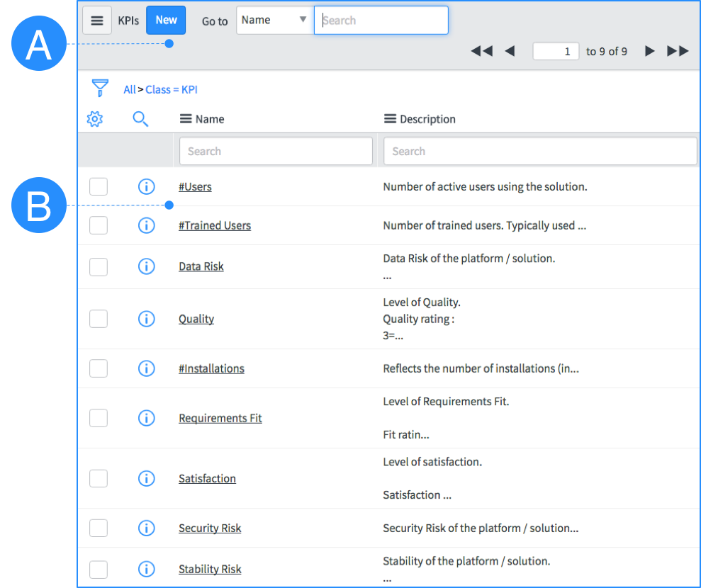
Task: Click 'Level of satisfaction.' description cell
Action: [x=432, y=478]
